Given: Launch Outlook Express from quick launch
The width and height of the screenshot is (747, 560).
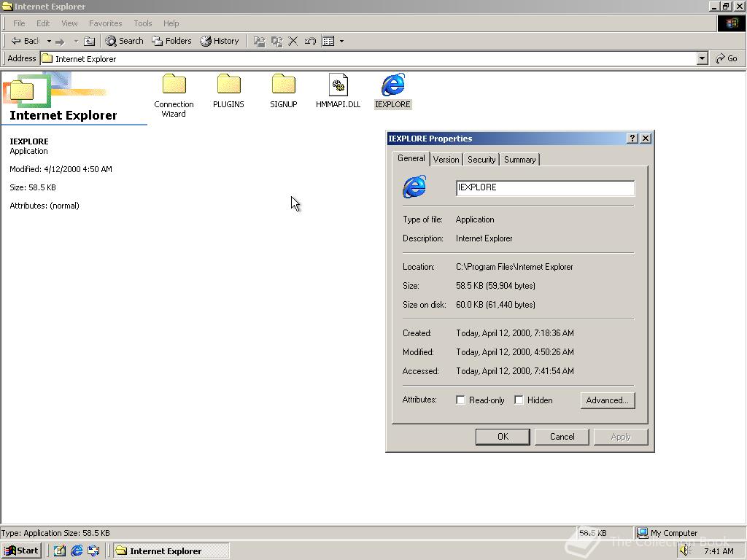Looking at the screenshot, I should (93, 551).
